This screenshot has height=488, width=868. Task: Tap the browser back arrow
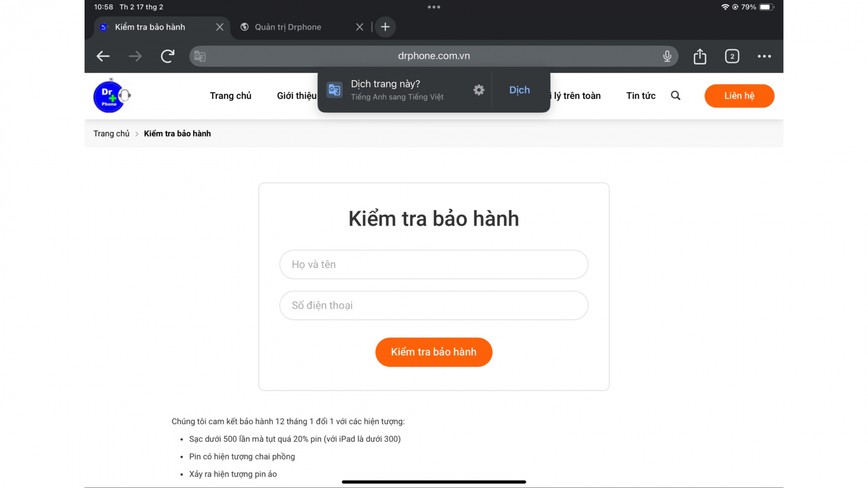pyautogui.click(x=103, y=56)
